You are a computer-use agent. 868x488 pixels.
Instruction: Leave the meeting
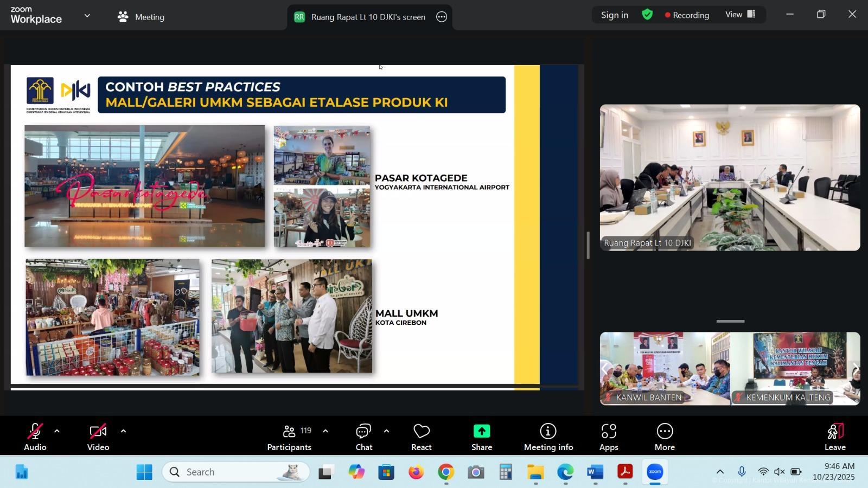coord(834,437)
